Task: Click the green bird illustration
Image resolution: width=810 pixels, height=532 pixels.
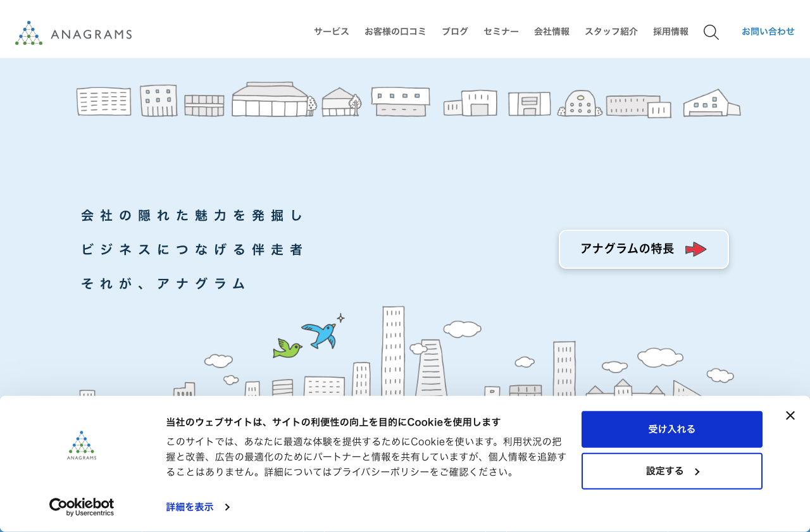Action: [x=286, y=349]
